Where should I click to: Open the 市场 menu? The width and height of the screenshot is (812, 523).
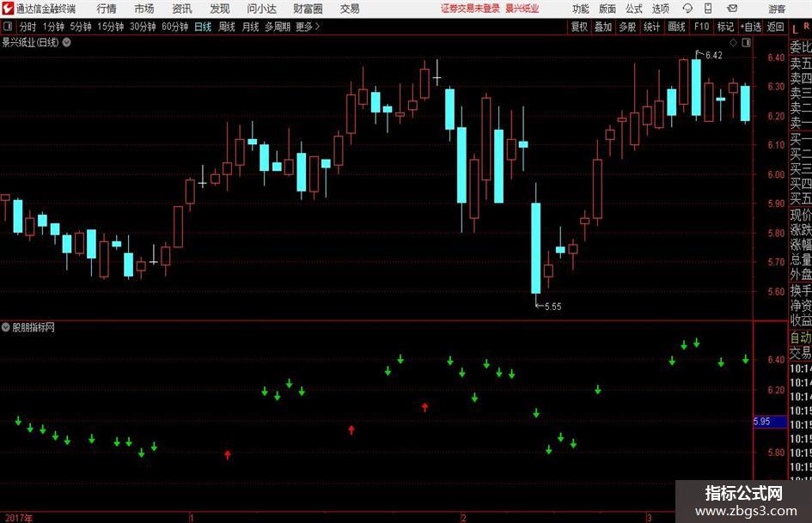144,9
